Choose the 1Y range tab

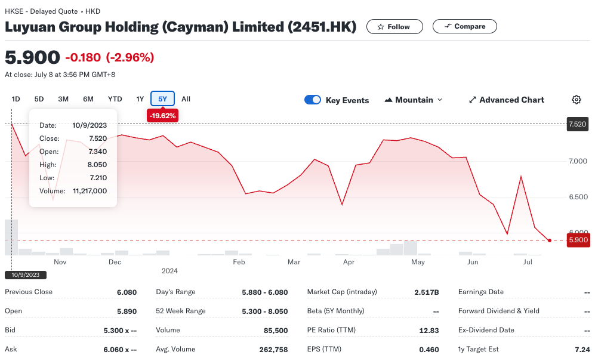(140, 99)
